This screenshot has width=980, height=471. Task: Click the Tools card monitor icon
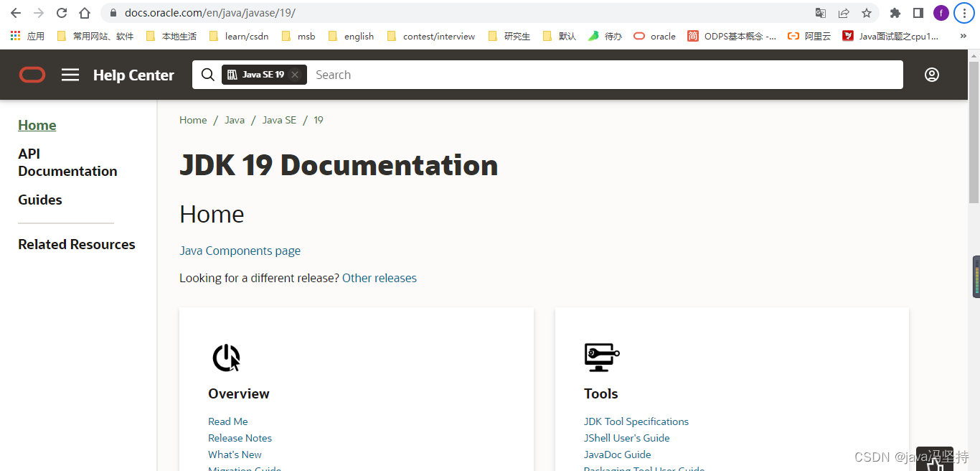(x=602, y=357)
